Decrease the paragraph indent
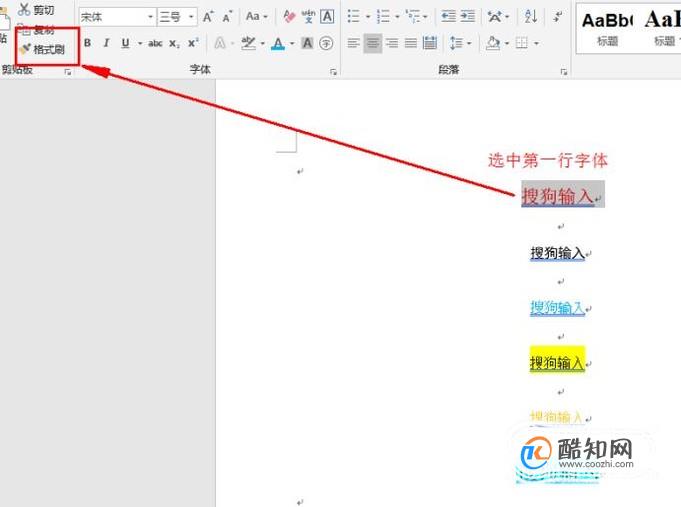Viewport: 681px width, 507px height. click(x=449, y=17)
